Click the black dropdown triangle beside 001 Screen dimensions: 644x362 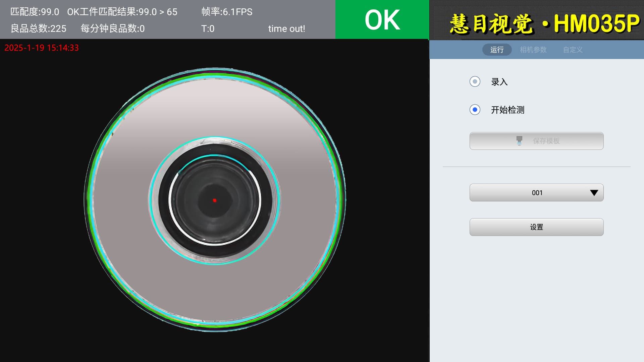click(594, 193)
